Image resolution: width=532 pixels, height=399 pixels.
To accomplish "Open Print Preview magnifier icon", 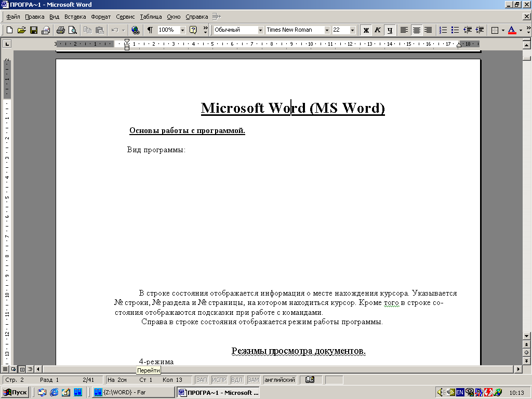I will (73, 30).
